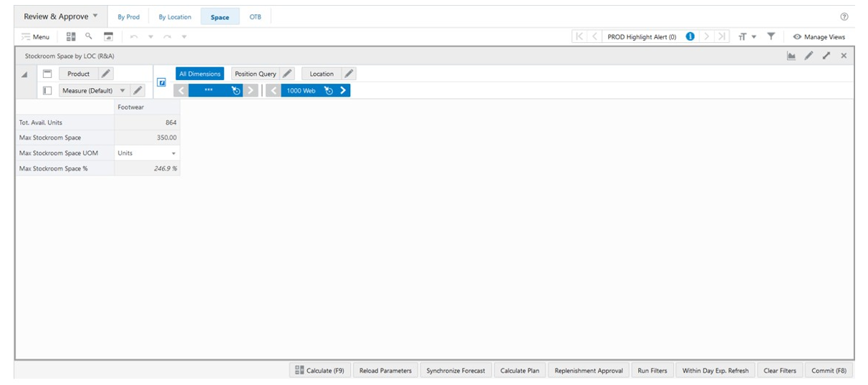Open the Menu button in toolbar
The image size is (868, 385).
[x=35, y=36]
